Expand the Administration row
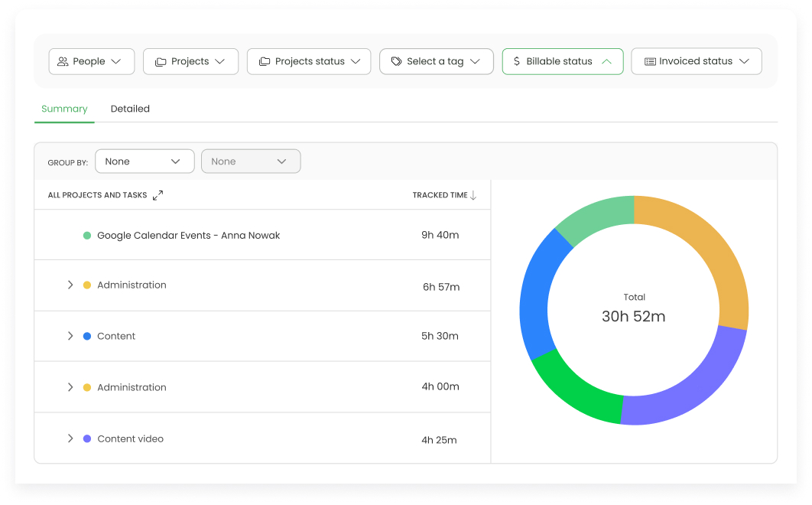Screen dimensions: 812x505 pyautogui.click(x=70, y=285)
